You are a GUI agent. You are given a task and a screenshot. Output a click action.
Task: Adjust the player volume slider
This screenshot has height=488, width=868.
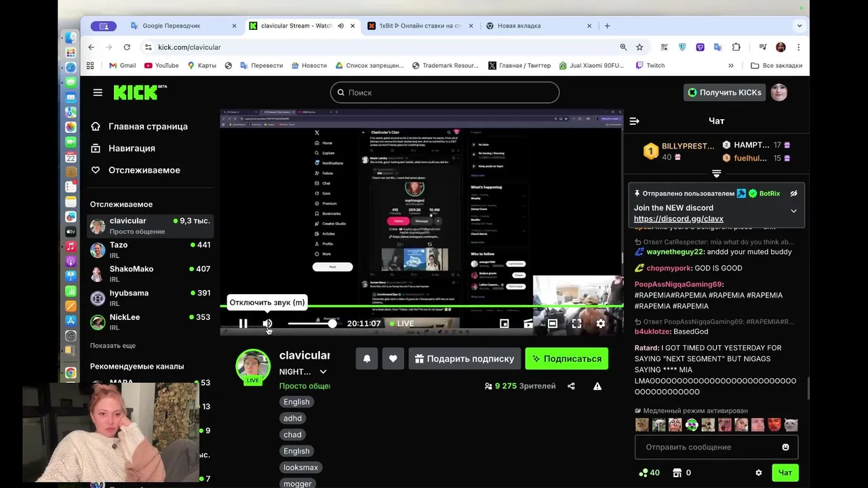click(312, 323)
